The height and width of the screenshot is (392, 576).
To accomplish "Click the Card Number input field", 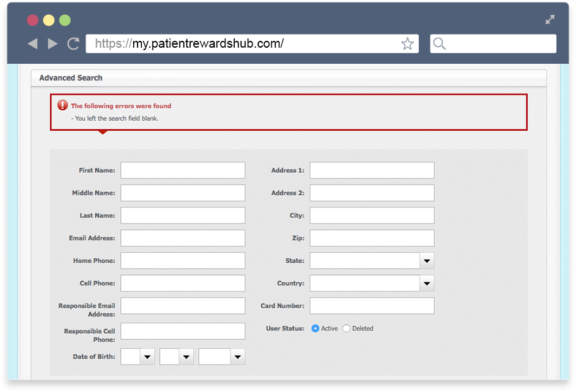I will (x=372, y=306).
